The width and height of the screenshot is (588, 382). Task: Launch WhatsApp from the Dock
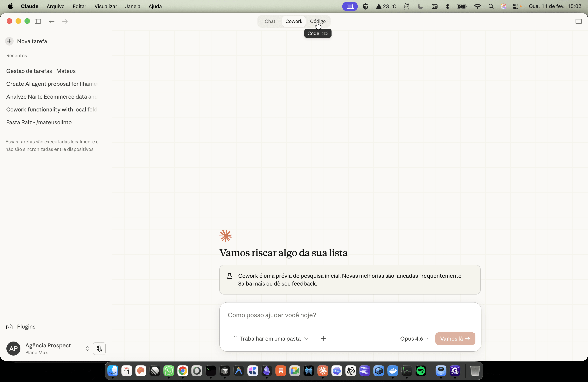169,371
